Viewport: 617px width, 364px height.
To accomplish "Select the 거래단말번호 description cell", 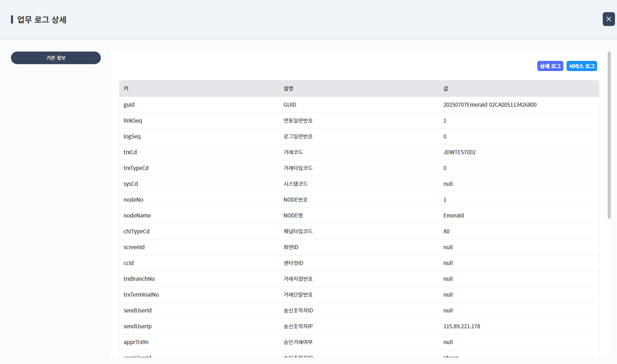I will click(299, 295).
